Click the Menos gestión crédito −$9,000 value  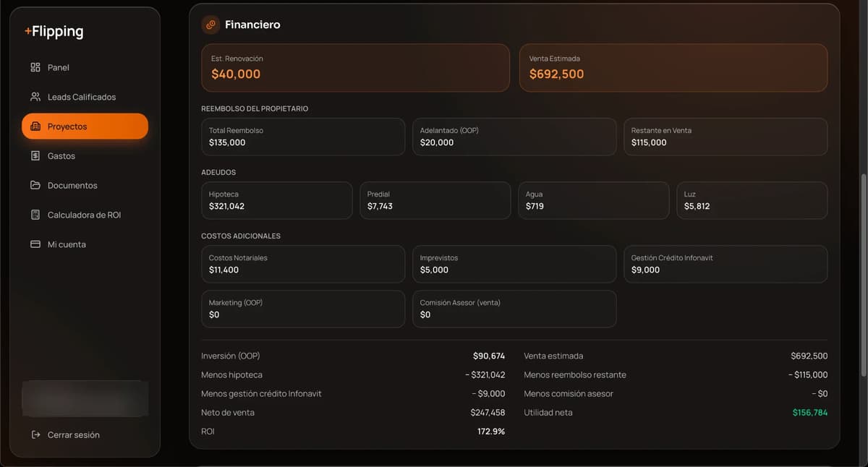pos(489,393)
